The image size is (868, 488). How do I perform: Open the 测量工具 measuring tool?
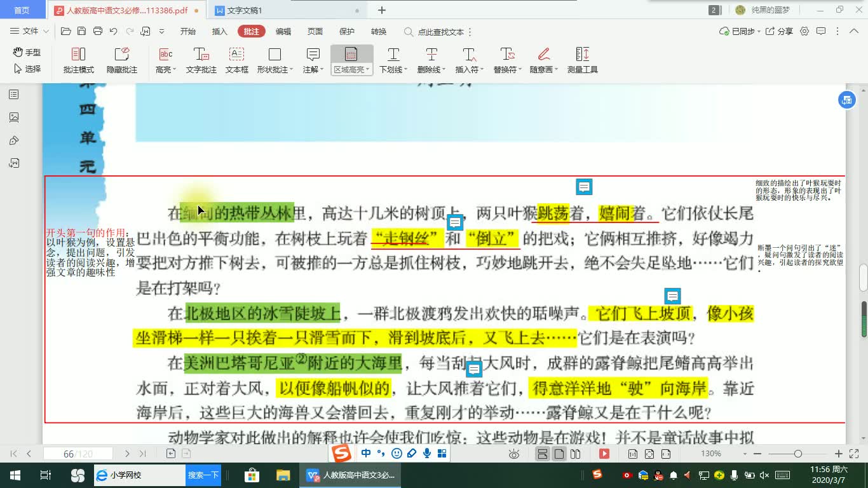click(583, 60)
